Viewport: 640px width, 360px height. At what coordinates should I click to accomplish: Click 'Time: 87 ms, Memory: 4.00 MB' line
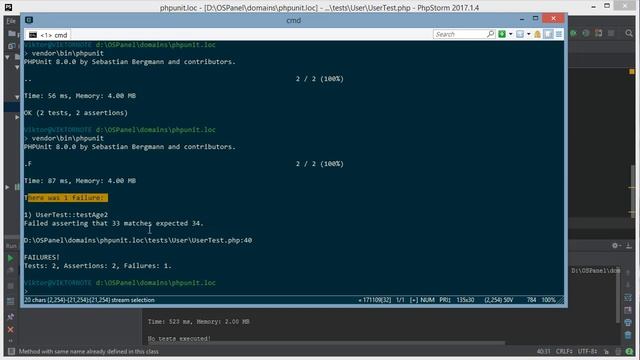coord(80,181)
